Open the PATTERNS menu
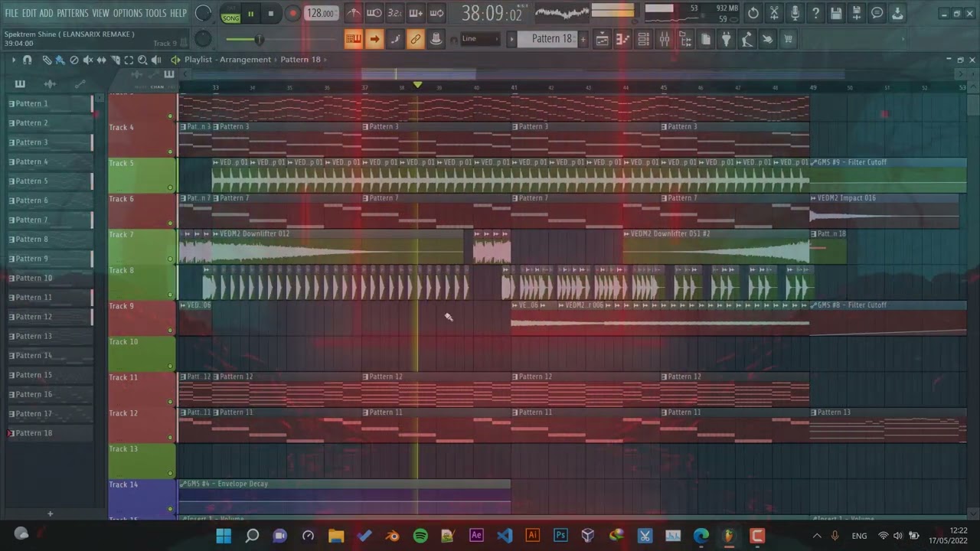 click(73, 13)
